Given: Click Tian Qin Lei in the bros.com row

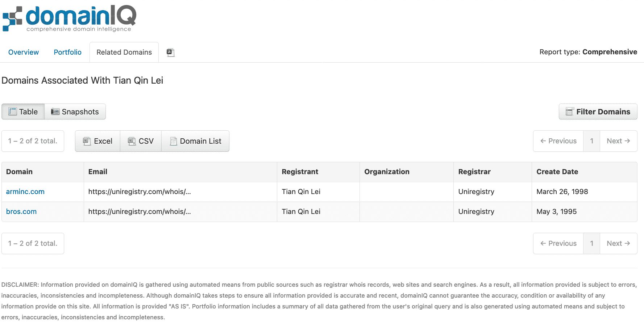Looking at the screenshot, I should point(301,211).
